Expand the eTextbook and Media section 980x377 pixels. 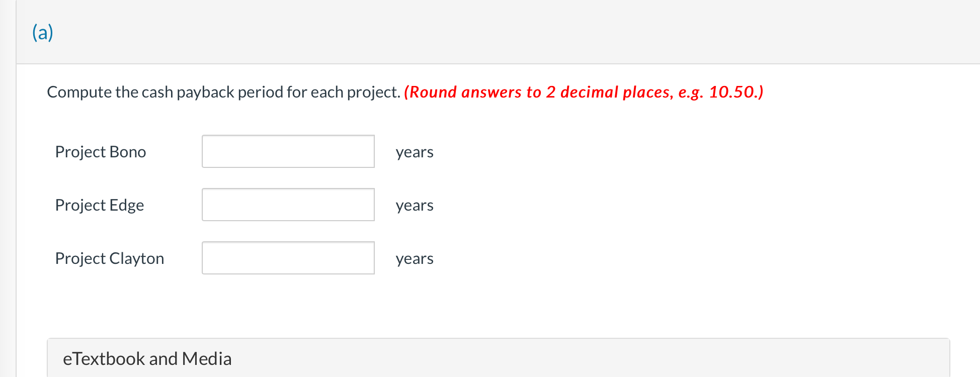tap(147, 358)
